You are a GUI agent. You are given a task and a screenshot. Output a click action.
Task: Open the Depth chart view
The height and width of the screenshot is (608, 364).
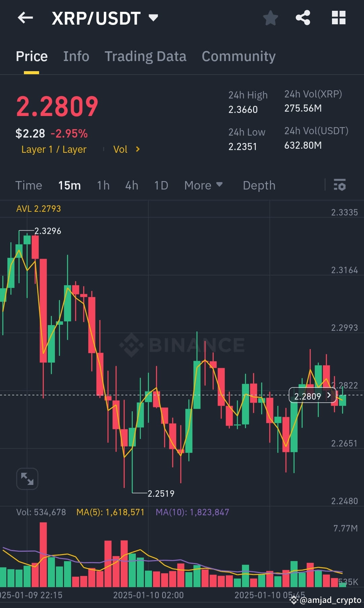pyautogui.click(x=259, y=185)
